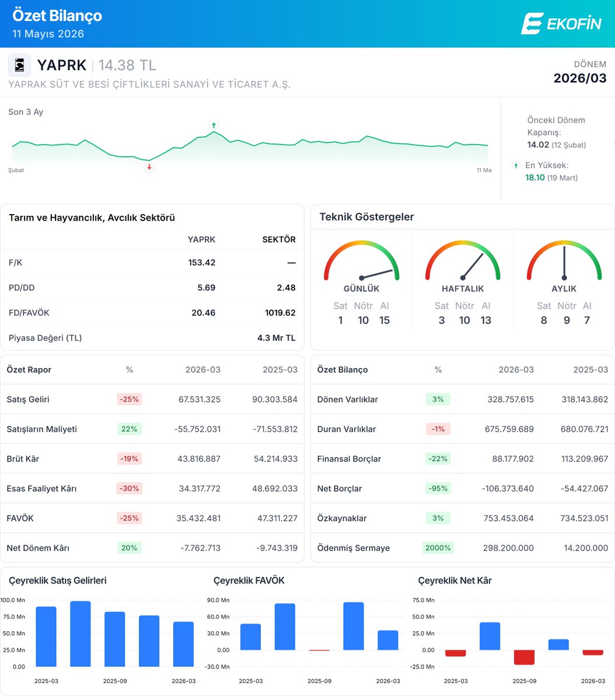
Task: Click the Brüt Kâr value 43.816.887
Action: [199, 459]
